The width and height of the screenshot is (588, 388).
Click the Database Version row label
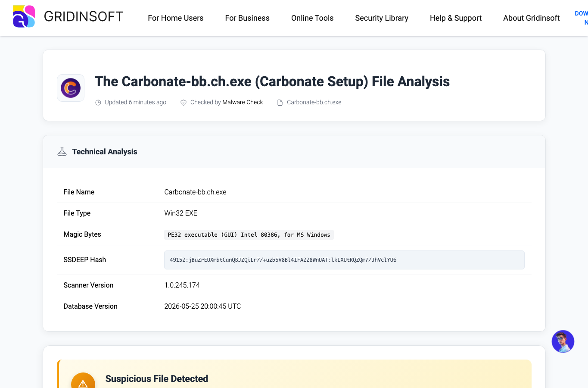pyautogui.click(x=90, y=307)
